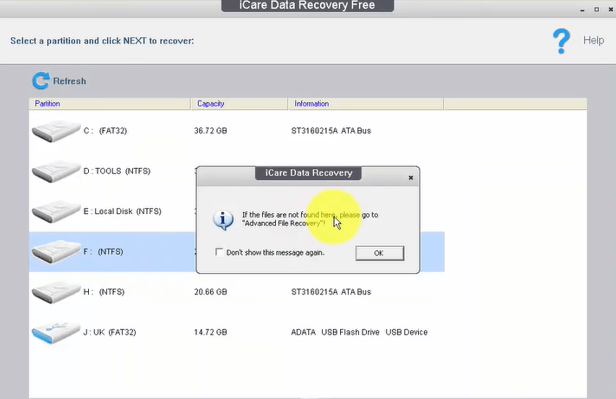Maximize the iCare Data Recovery Free window
This screenshot has width=616, height=399.
coord(596,9)
